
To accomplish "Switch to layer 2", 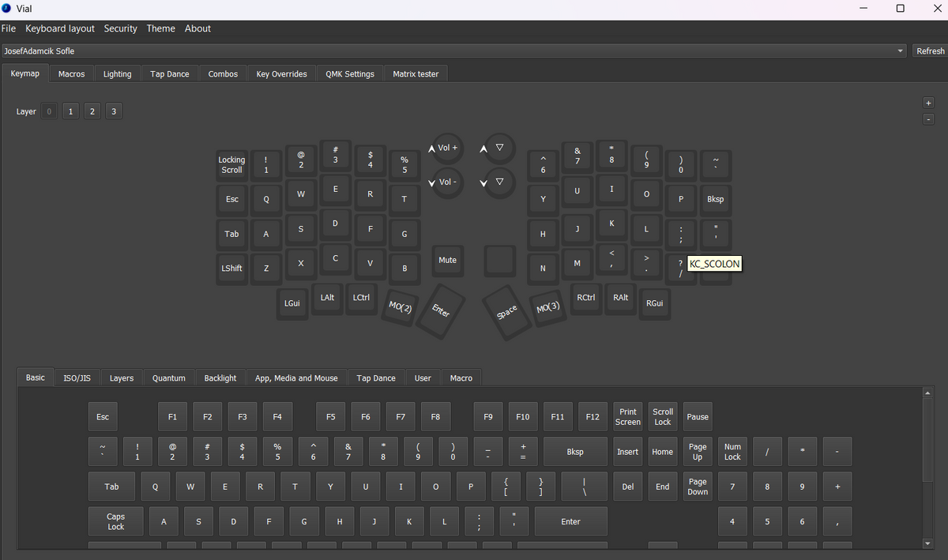I will 92,111.
